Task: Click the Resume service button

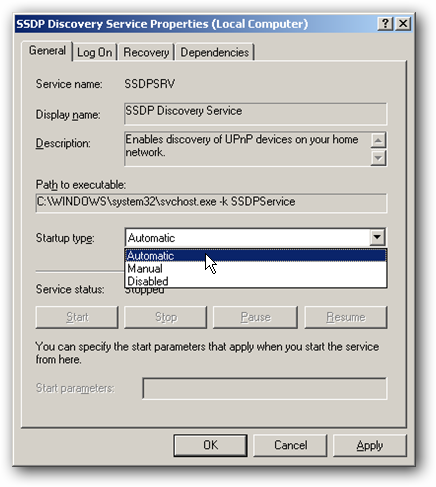Action: (x=346, y=317)
